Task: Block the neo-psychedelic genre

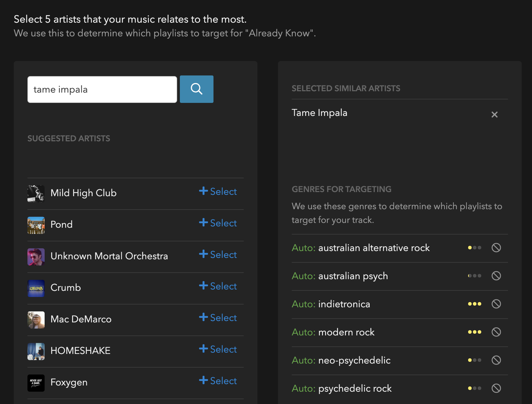Action: pyautogui.click(x=496, y=360)
